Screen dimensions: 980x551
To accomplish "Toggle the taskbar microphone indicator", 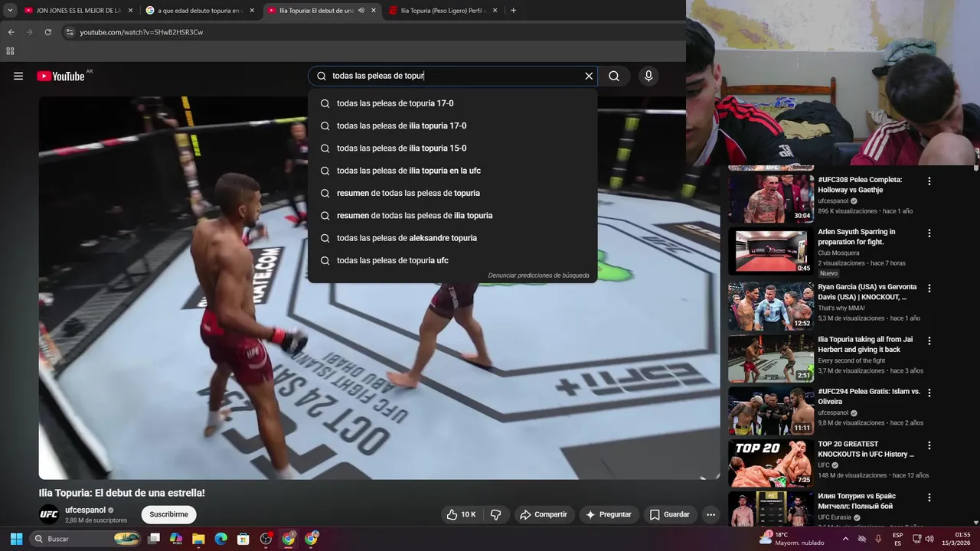I will [x=878, y=539].
